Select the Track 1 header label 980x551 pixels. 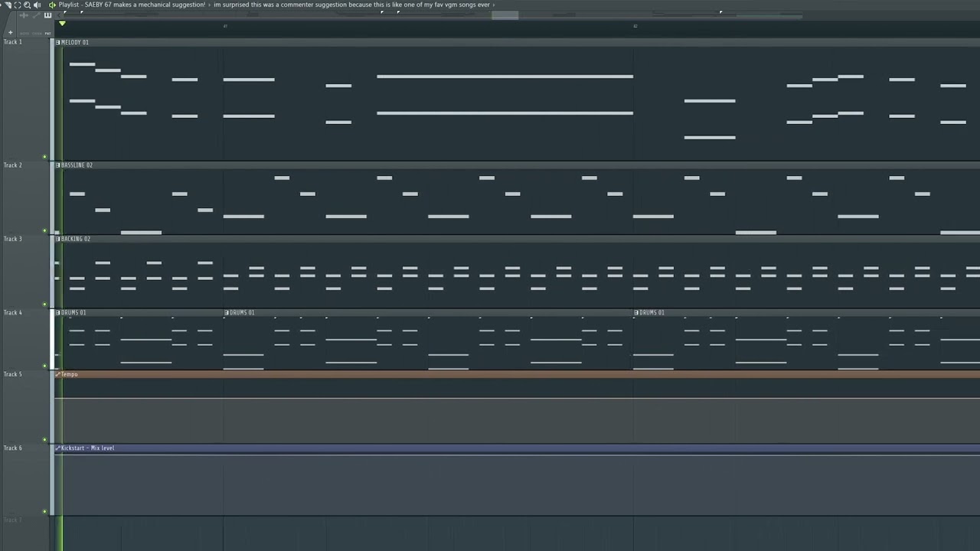coord(13,42)
